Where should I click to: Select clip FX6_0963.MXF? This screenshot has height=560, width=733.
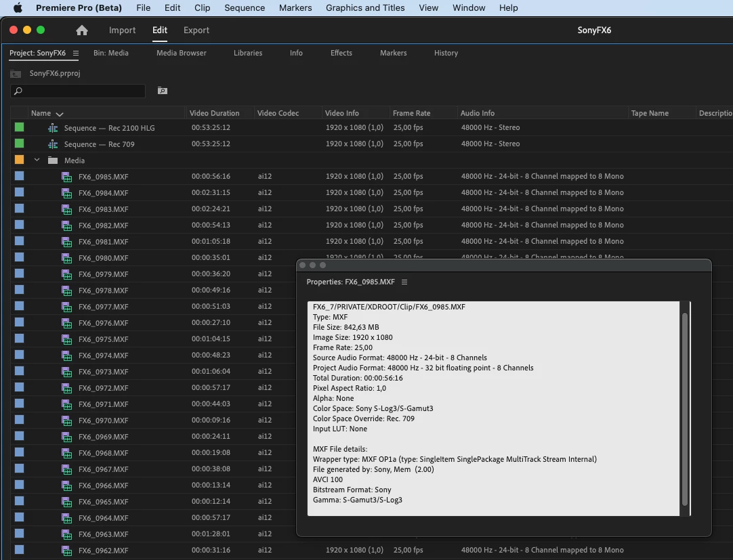click(104, 534)
